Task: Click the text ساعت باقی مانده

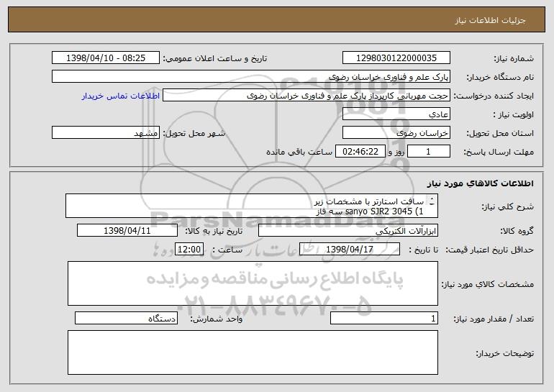Action: pyautogui.click(x=299, y=152)
